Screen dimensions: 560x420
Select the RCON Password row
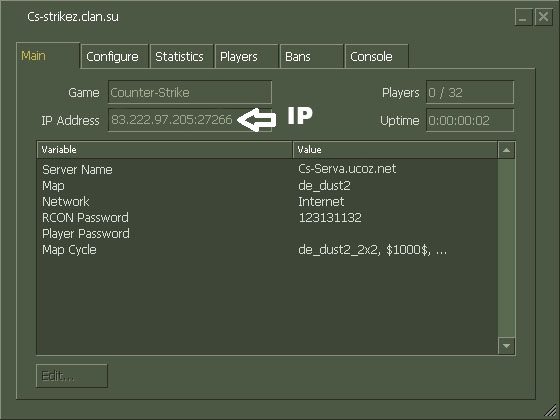click(x=267, y=218)
